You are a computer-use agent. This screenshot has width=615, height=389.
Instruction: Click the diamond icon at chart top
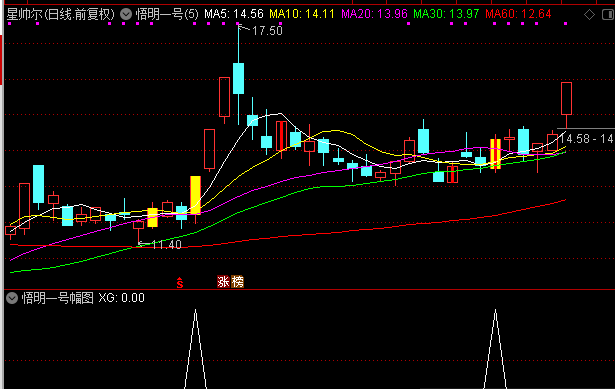(589, 15)
